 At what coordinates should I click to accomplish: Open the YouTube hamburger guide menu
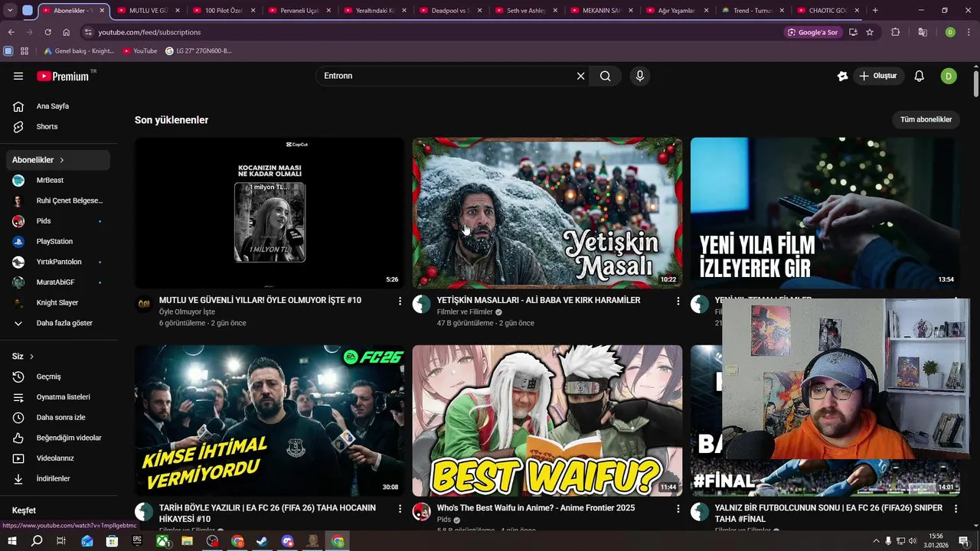coord(18,76)
